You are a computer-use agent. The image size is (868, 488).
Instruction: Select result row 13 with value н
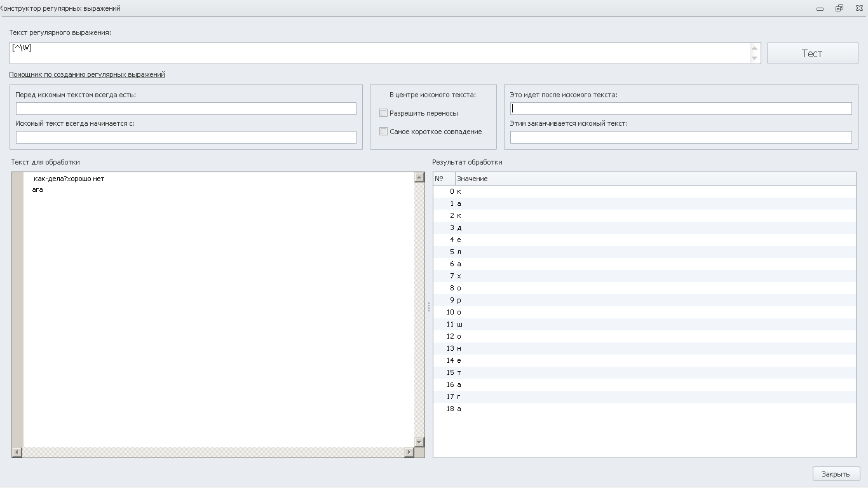click(644, 348)
